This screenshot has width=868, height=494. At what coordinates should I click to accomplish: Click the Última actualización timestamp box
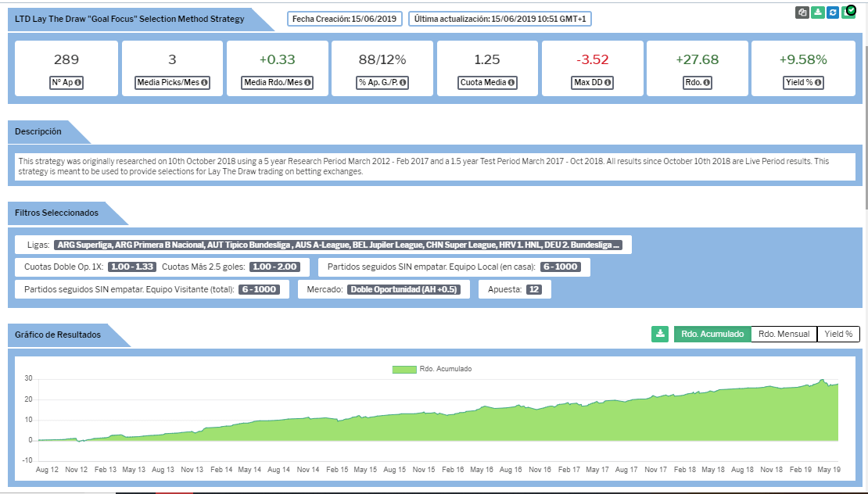coord(500,19)
